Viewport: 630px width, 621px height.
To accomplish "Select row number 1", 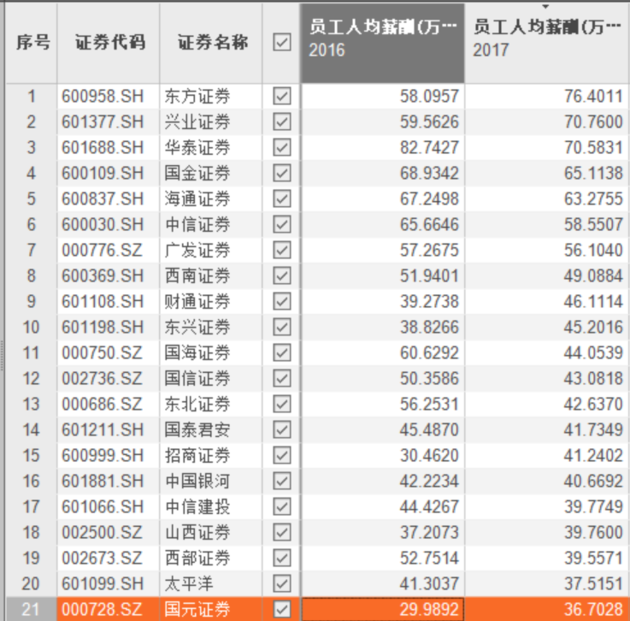I will pyautogui.click(x=31, y=96).
